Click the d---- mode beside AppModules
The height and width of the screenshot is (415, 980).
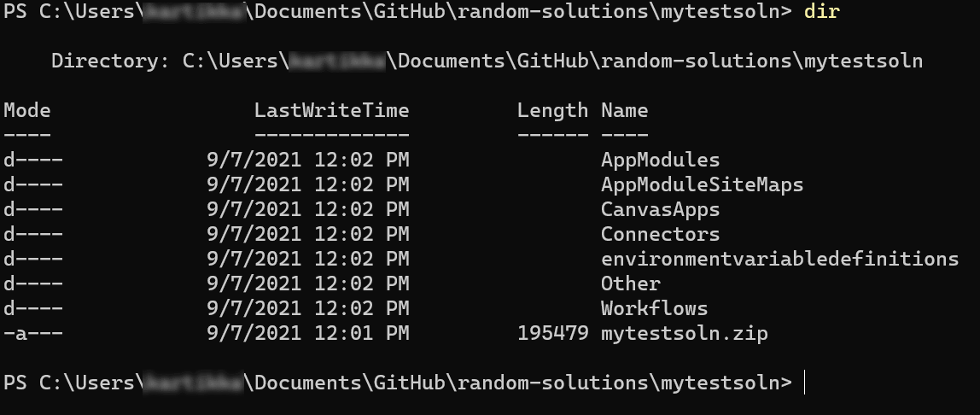pos(33,160)
